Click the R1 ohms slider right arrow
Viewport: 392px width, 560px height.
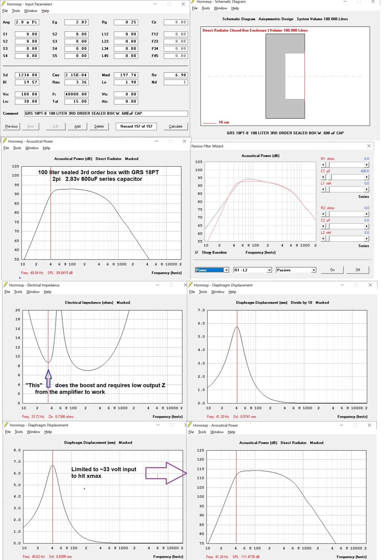(x=367, y=165)
